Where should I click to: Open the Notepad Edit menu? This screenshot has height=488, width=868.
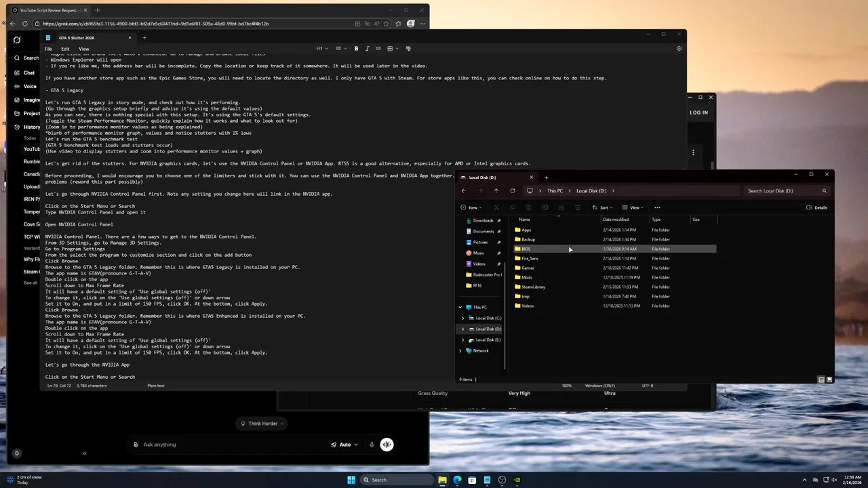(65, 49)
